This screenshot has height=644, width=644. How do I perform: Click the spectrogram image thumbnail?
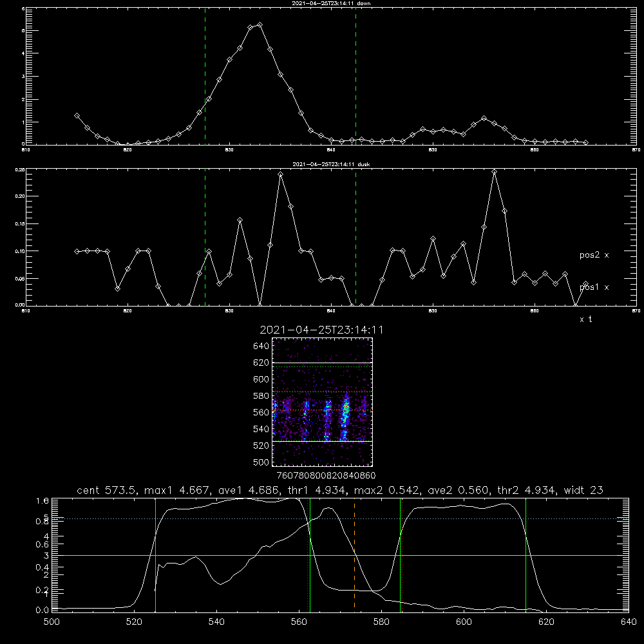[x=322, y=402]
